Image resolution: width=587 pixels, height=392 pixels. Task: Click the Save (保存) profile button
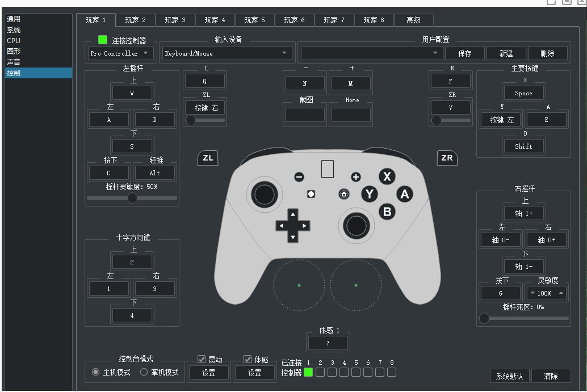[465, 53]
